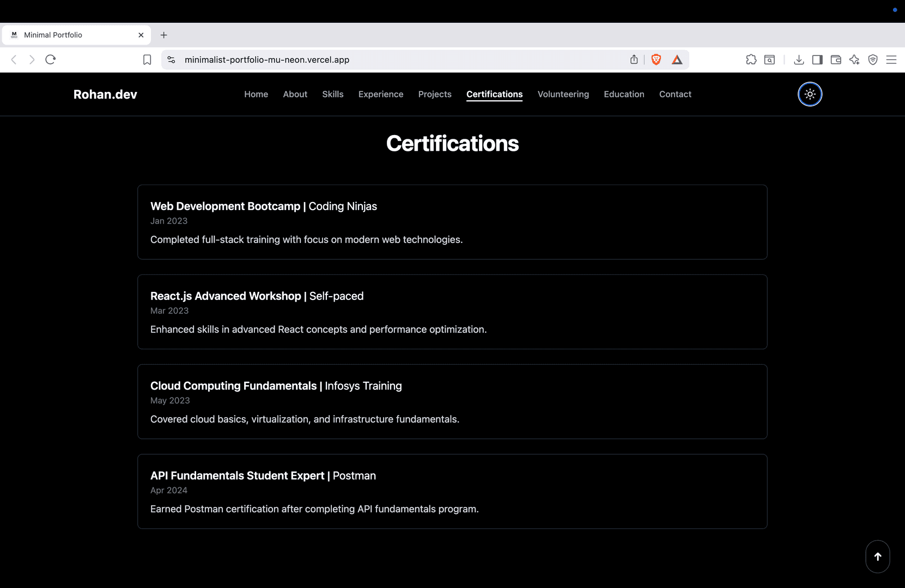Open the Brave VPN shield icon
This screenshot has height=588, width=905.
click(873, 60)
